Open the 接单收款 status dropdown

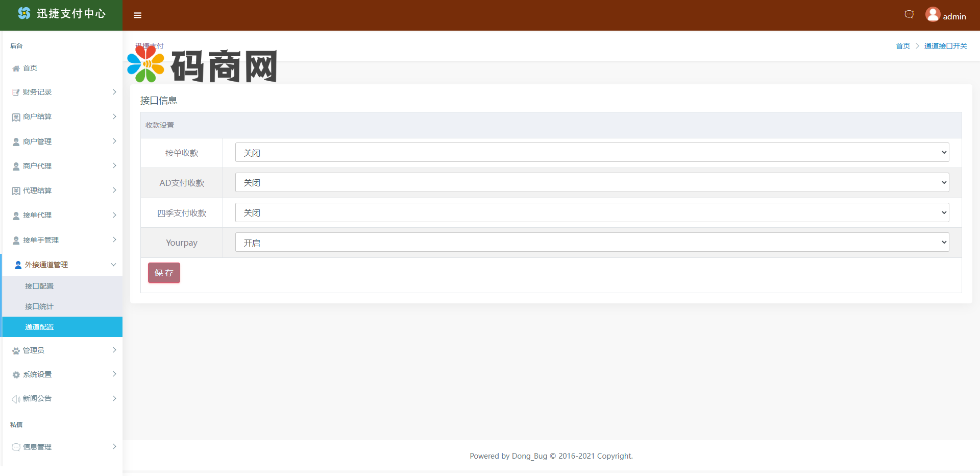tap(592, 153)
